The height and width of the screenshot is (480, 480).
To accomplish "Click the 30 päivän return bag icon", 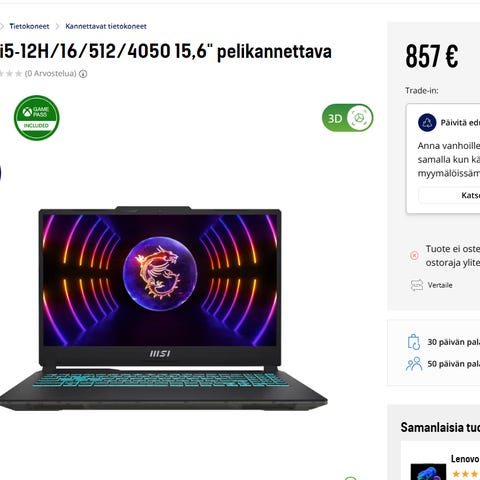I will (x=414, y=342).
